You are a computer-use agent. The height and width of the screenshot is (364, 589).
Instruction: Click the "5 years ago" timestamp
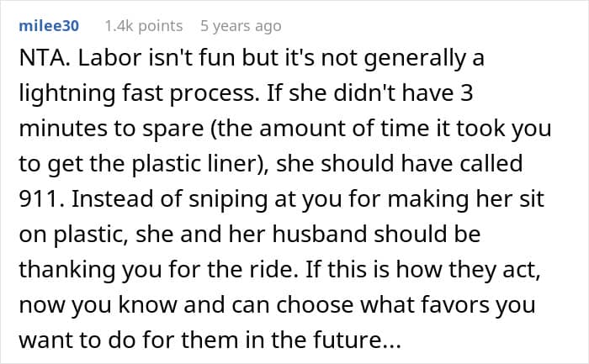242,26
